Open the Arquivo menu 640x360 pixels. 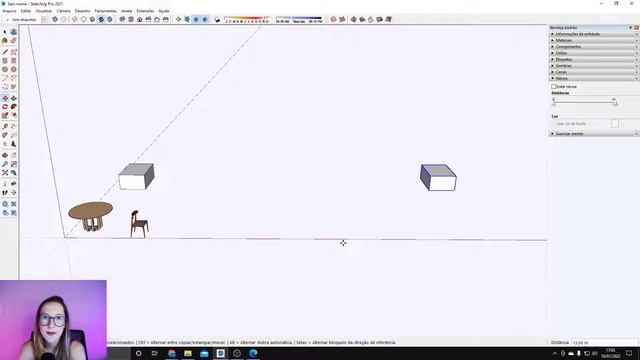click(9, 11)
